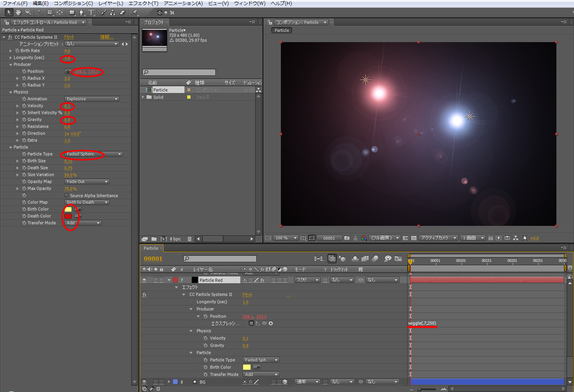Select the Puppet Pin tool
Image resolution: width=574 pixels, height=392 pixels.
pyautogui.click(x=135, y=13)
